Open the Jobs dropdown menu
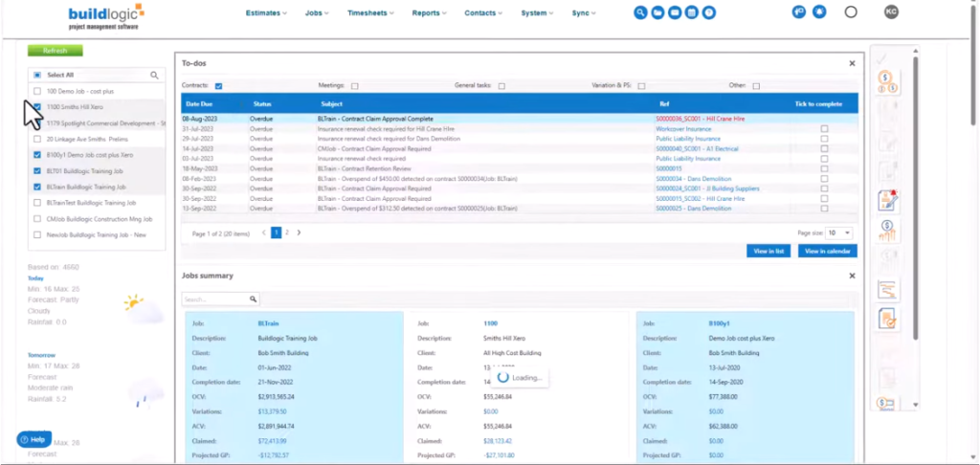Image resolution: width=980 pixels, height=465 pixels. 317,13
